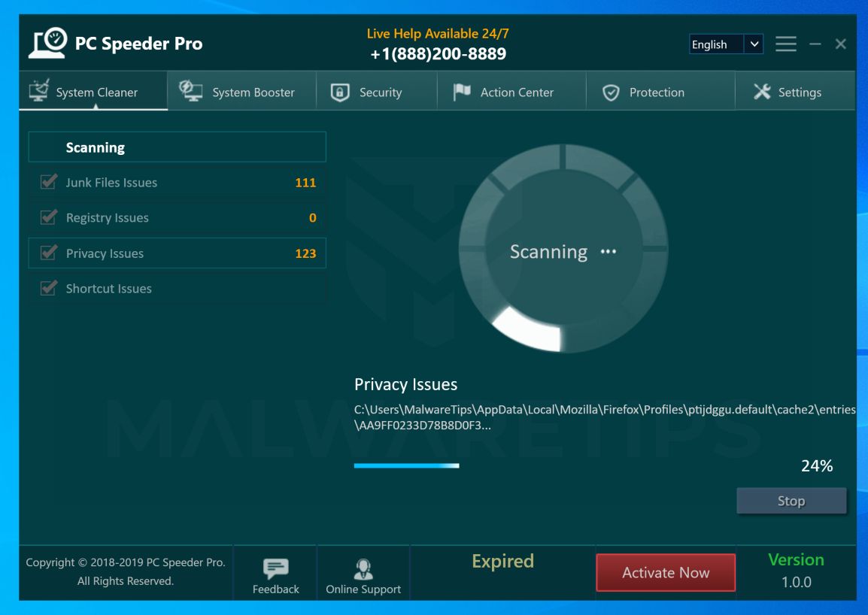The image size is (868, 615).
Task: Go to the Security tab
Action: pos(377,91)
